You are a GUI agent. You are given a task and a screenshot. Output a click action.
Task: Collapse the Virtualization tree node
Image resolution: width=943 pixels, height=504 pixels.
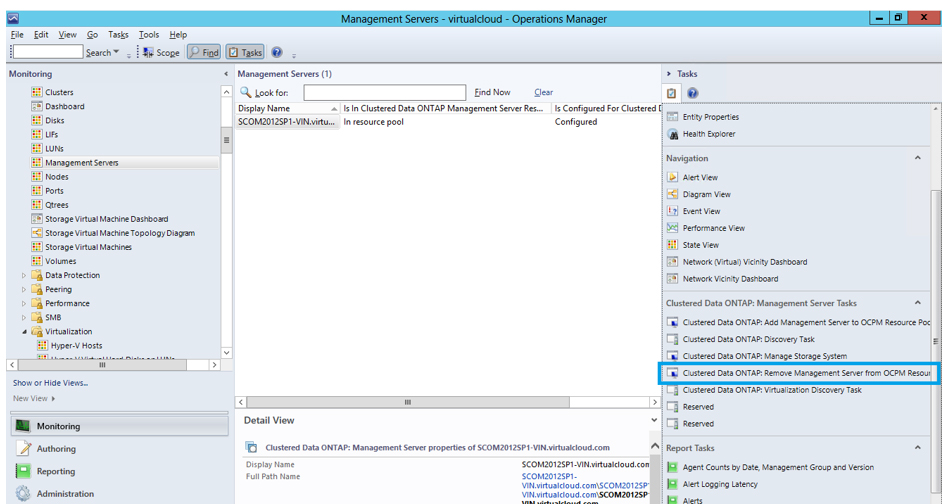click(25, 331)
